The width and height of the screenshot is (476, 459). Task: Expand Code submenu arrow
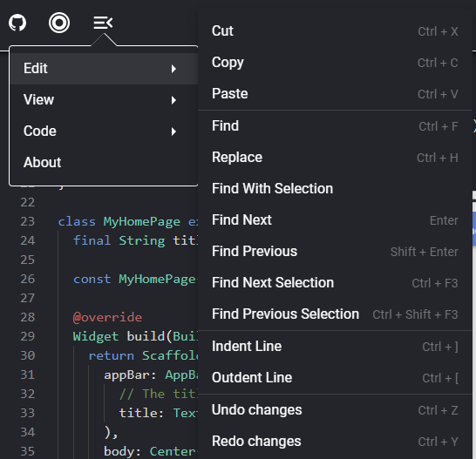[x=173, y=132]
